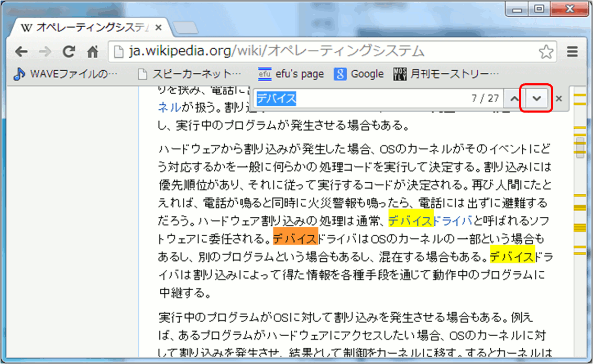This screenshot has width=593, height=364.
Task: Open the efu's page bookmark
Action: coord(292,74)
